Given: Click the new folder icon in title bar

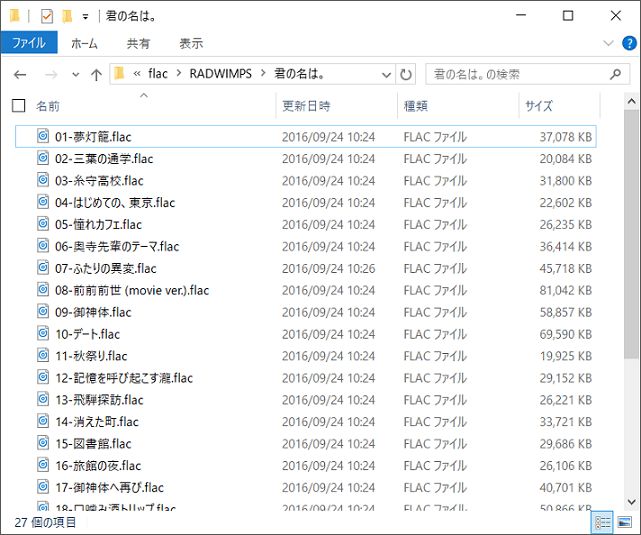Looking at the screenshot, I should tap(67, 16).
